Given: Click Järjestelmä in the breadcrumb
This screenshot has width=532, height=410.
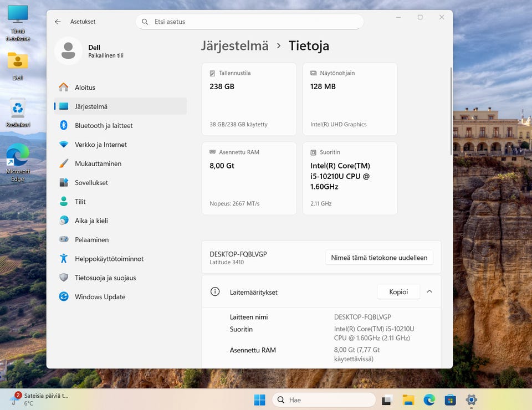Looking at the screenshot, I should coord(234,46).
